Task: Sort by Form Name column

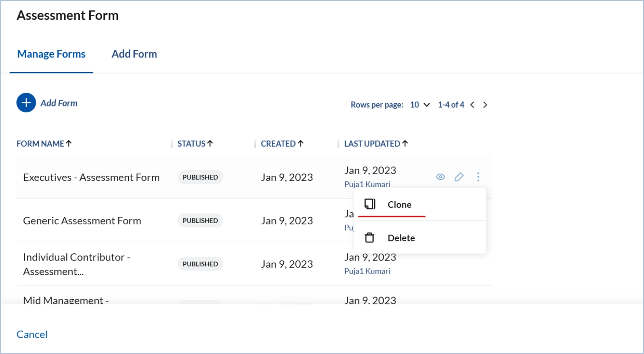Action: point(44,144)
